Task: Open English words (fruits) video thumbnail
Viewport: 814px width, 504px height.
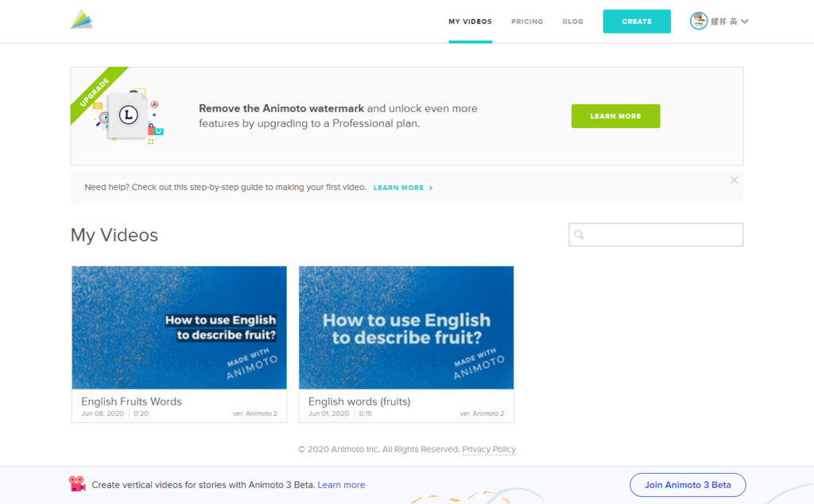Action: pyautogui.click(x=406, y=328)
